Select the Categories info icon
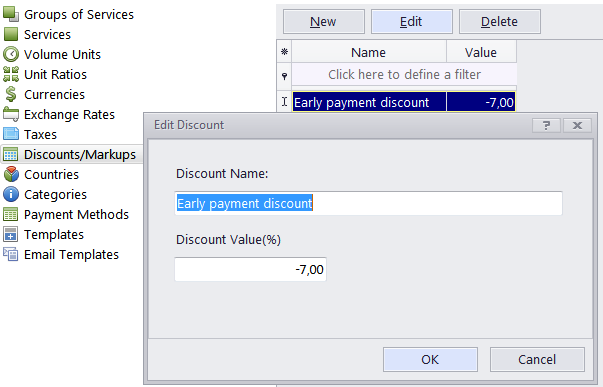Viewport: 603px width, 387px height. coord(11,194)
